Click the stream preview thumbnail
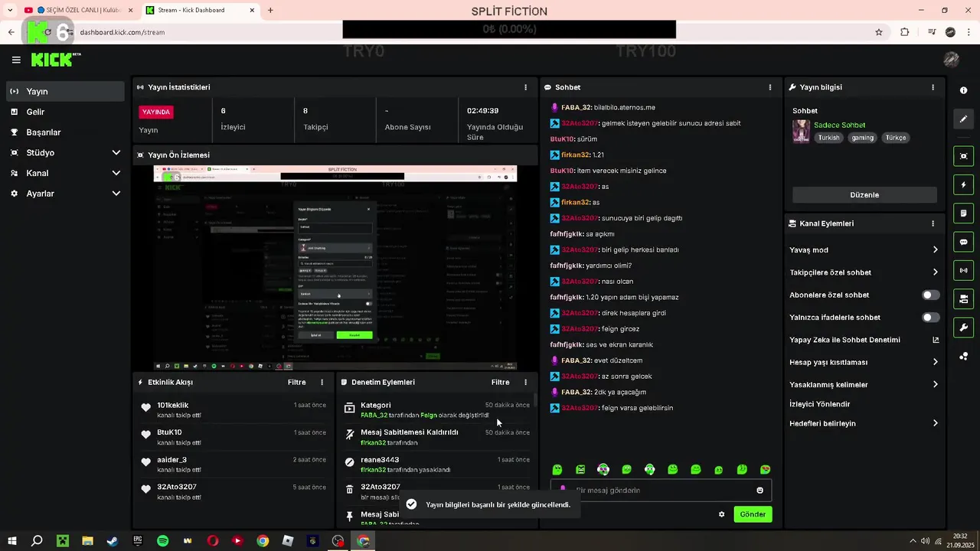 pyautogui.click(x=335, y=268)
